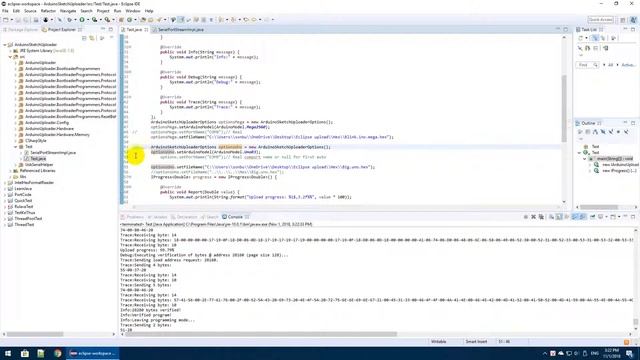Viewport: 640px width, 360px height.
Task: Minimize the Console panel view
Action: tap(625, 217)
